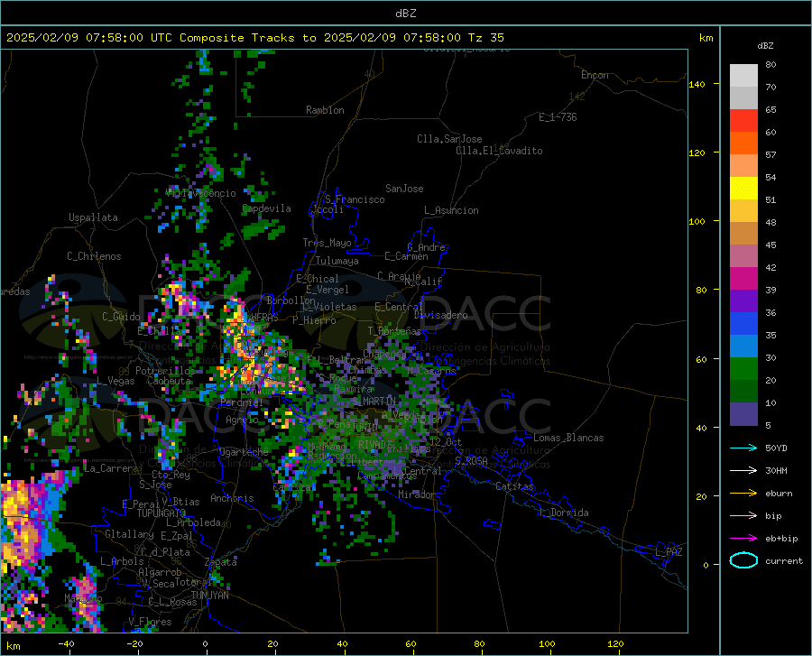Click the 'Divisadero' map label

(x=440, y=315)
